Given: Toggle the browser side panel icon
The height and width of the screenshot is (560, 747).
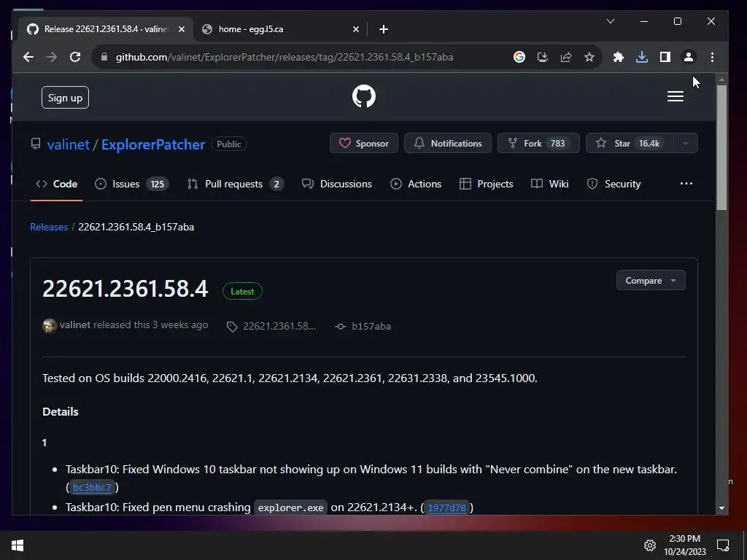Looking at the screenshot, I should coord(665,57).
